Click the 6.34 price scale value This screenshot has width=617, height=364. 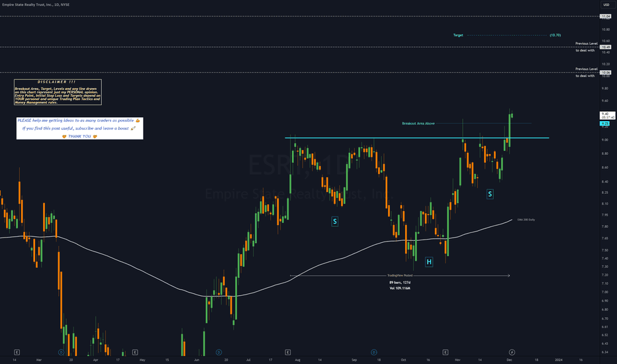605,352
